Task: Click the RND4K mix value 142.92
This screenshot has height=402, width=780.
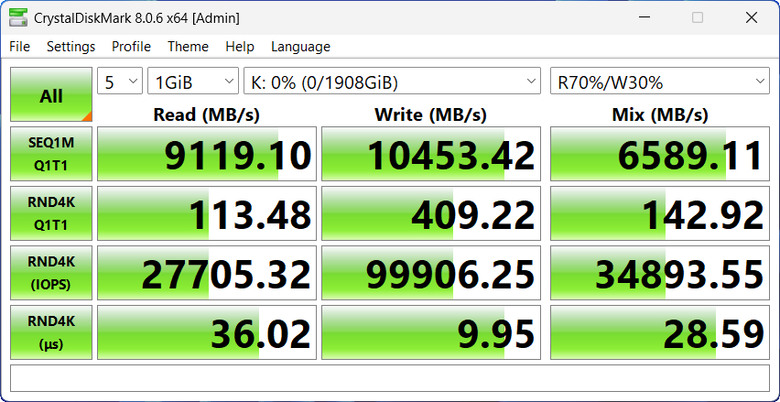Action: tap(660, 213)
